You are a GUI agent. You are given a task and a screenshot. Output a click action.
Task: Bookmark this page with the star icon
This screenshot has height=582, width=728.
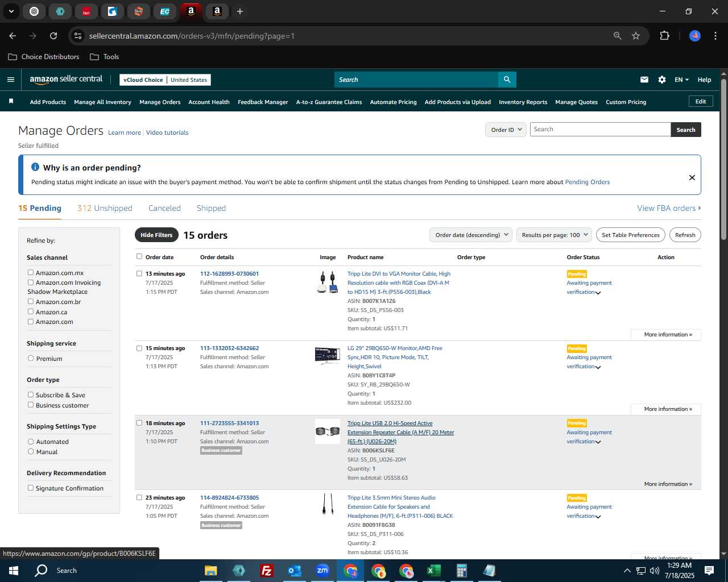[x=636, y=36]
